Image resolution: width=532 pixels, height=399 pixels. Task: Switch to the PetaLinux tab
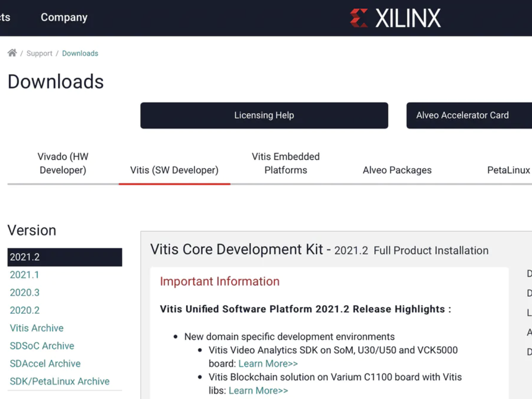(508, 170)
